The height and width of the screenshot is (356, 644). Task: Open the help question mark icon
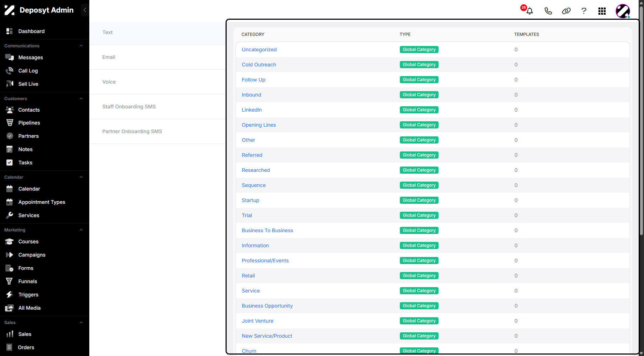click(x=584, y=11)
